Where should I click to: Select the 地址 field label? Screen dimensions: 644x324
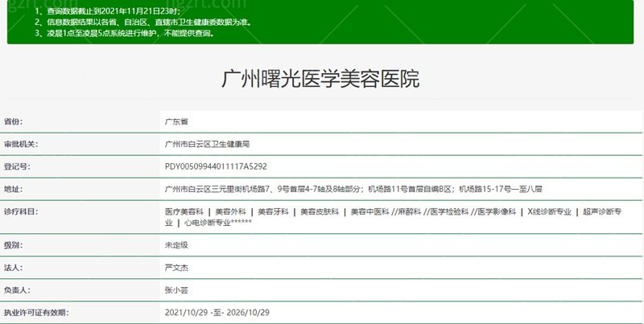pyautogui.click(x=13, y=190)
